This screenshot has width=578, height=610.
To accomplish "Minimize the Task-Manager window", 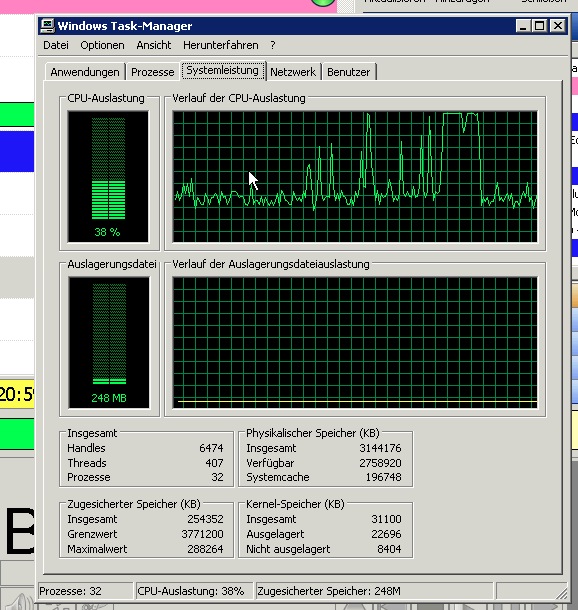I will point(522,26).
